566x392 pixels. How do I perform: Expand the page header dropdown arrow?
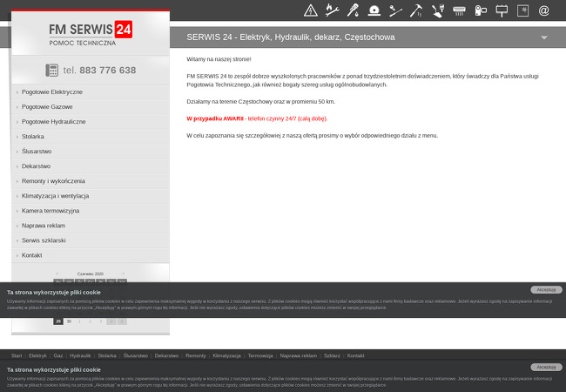pos(544,37)
